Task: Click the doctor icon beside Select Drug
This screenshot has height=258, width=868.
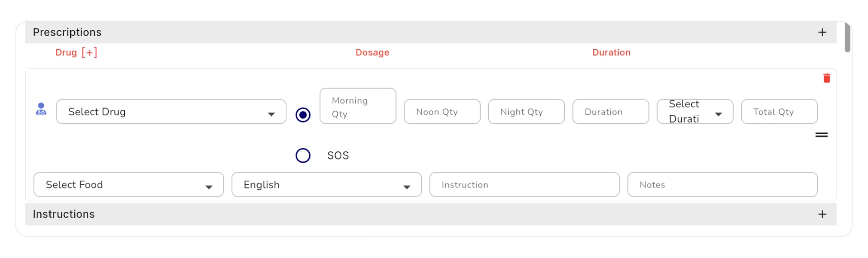Action: coord(41,109)
